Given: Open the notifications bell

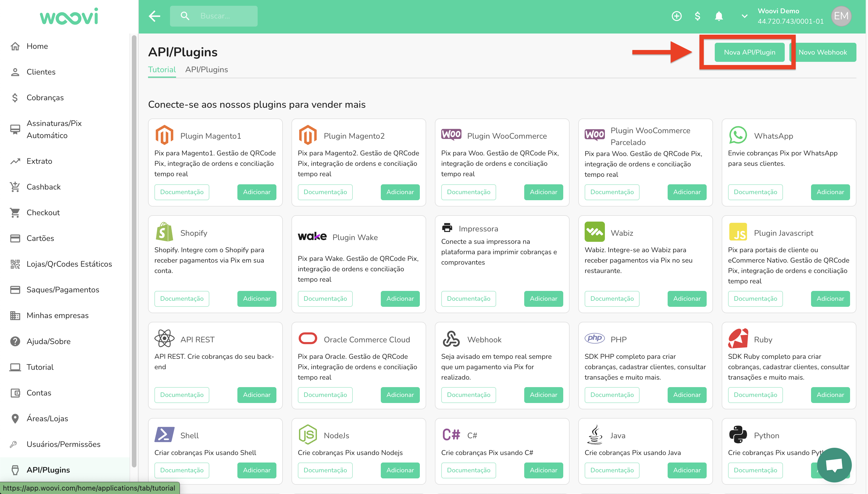Looking at the screenshot, I should coord(719,16).
